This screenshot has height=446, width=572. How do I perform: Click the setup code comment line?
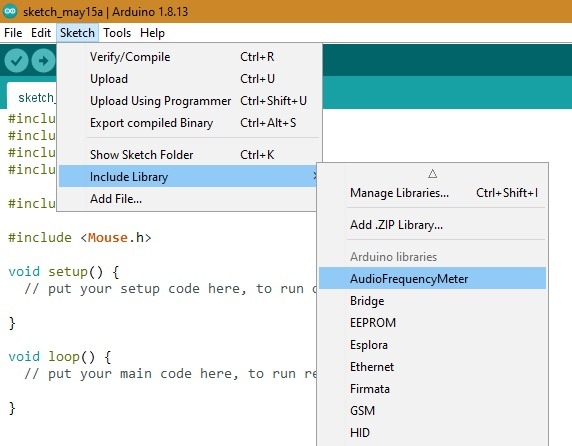pyautogui.click(x=170, y=289)
